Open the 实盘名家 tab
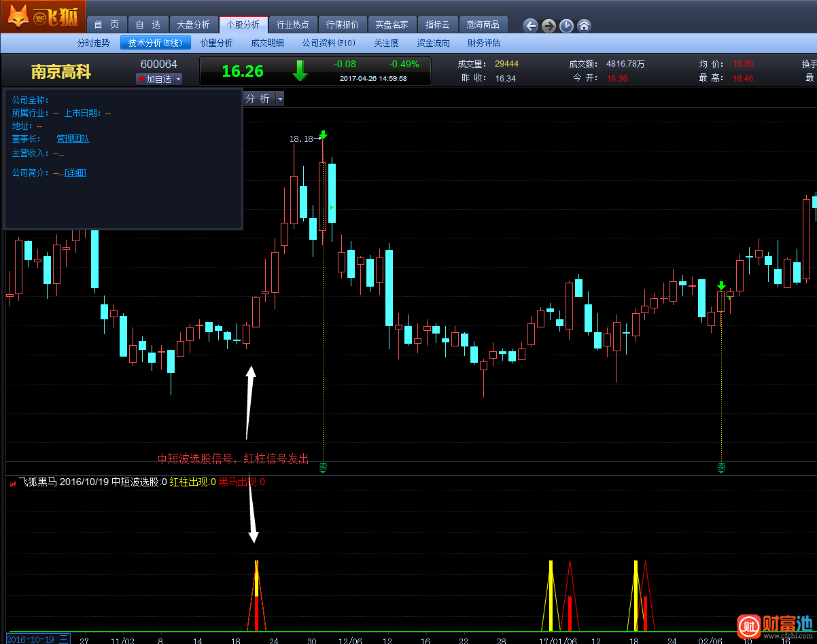Screen dimensions: 817x644 [x=392, y=24]
